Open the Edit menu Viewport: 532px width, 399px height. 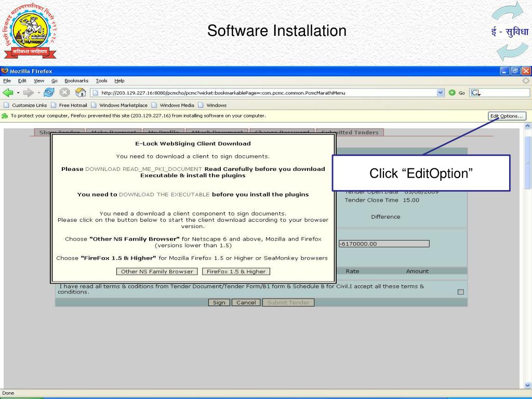[x=22, y=81]
